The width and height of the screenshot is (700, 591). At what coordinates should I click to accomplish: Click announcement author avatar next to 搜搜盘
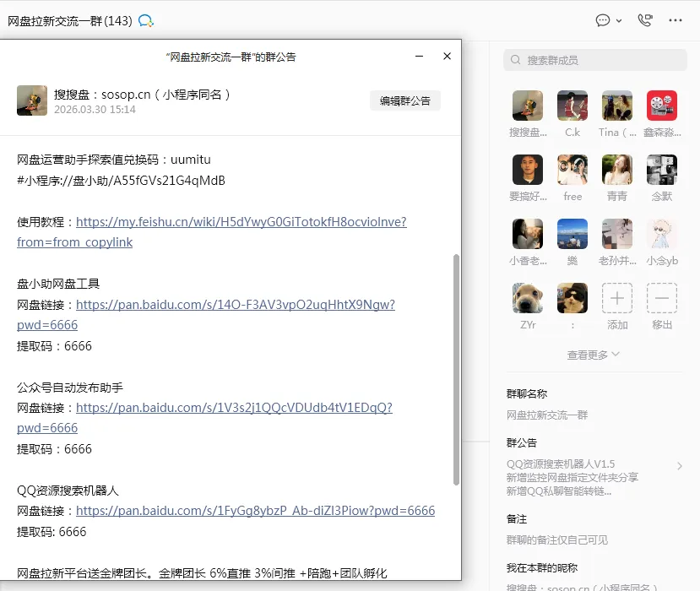(32, 100)
